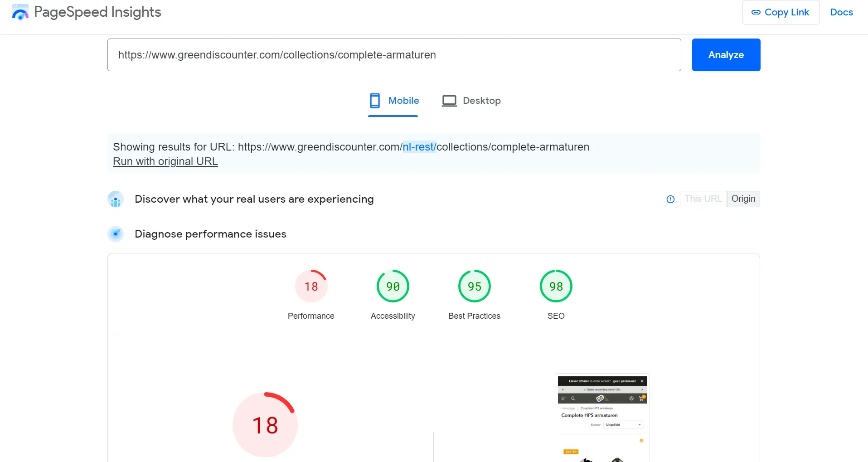Click the desktop laptop icon

coord(449,101)
